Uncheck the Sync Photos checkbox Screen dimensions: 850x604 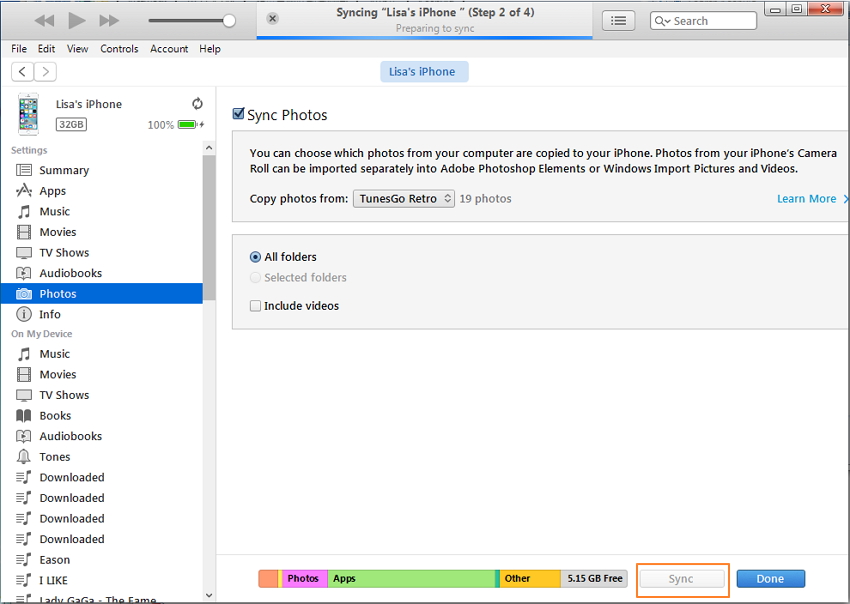pyautogui.click(x=238, y=115)
